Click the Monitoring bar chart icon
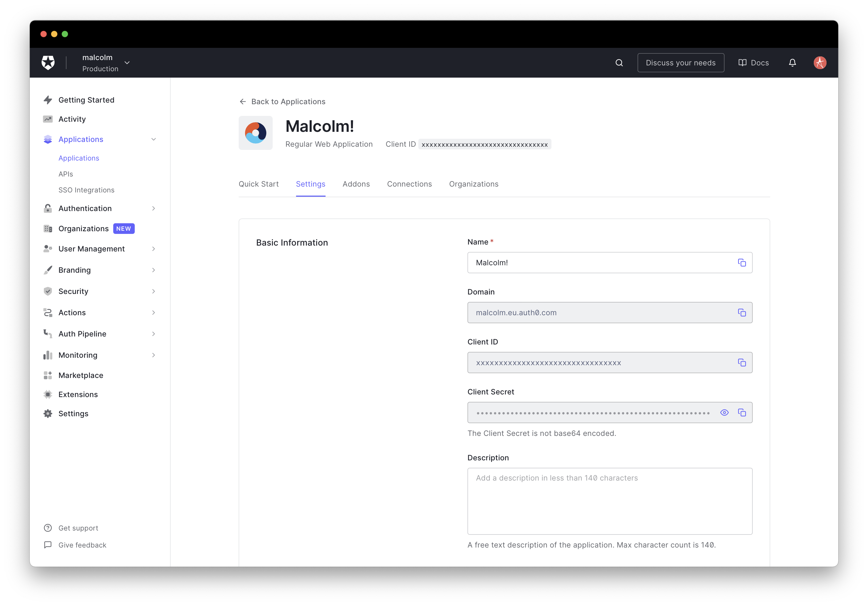Screen dimensions: 868x606 click(x=48, y=355)
